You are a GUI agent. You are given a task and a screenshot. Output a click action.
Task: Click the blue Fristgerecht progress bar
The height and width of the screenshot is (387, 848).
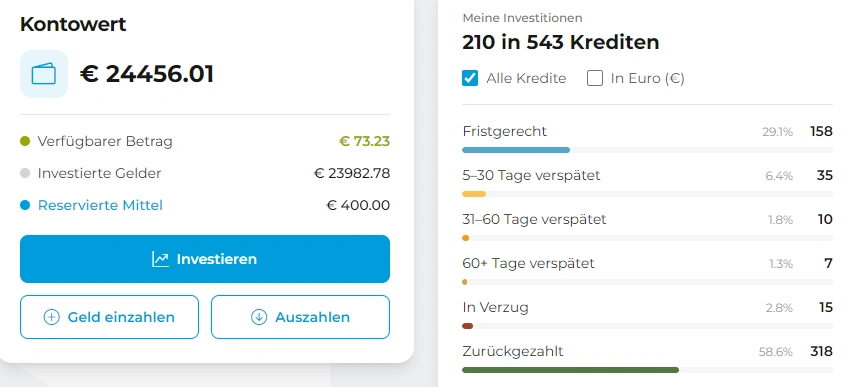pos(516,150)
